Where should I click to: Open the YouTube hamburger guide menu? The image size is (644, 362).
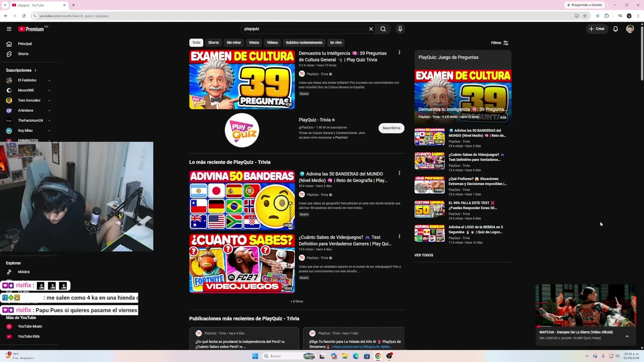[9, 29]
